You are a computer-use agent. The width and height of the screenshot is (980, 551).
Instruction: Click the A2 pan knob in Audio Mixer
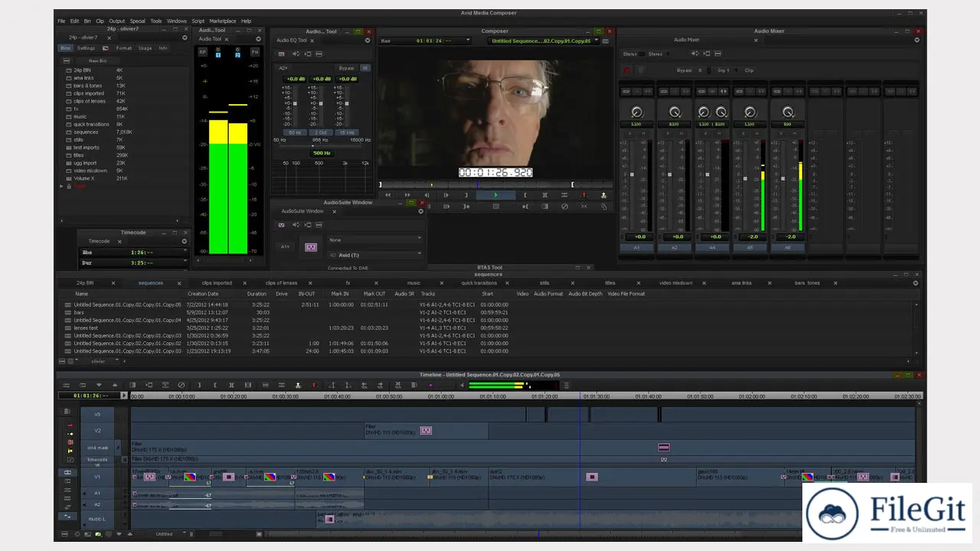pyautogui.click(x=674, y=112)
